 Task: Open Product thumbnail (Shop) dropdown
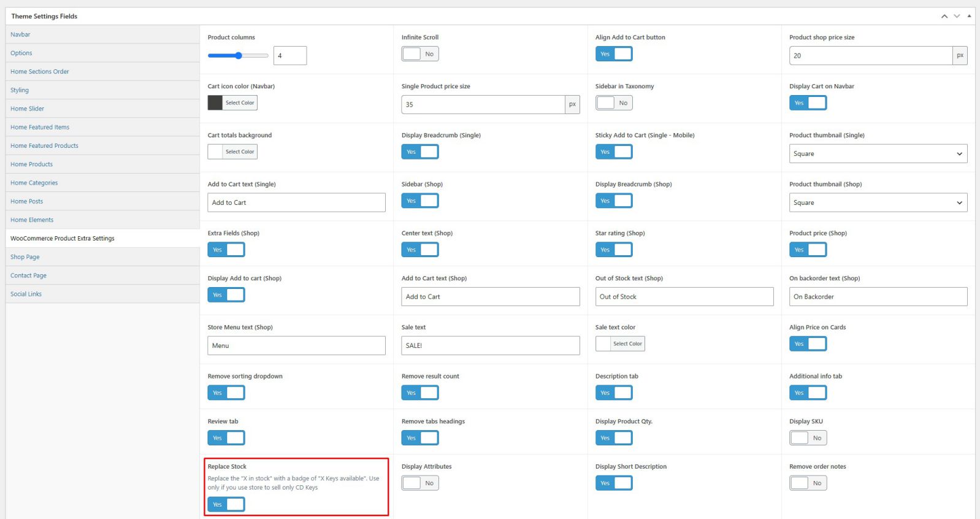pos(878,202)
